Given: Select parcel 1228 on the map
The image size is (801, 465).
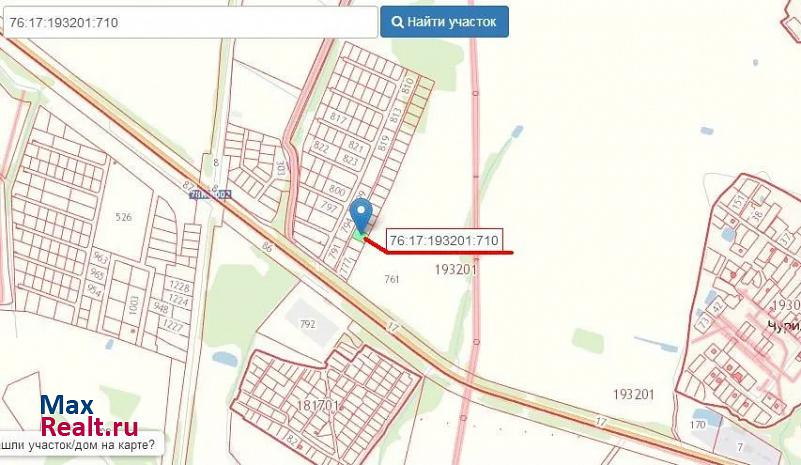Looking at the screenshot, I should click(179, 287).
